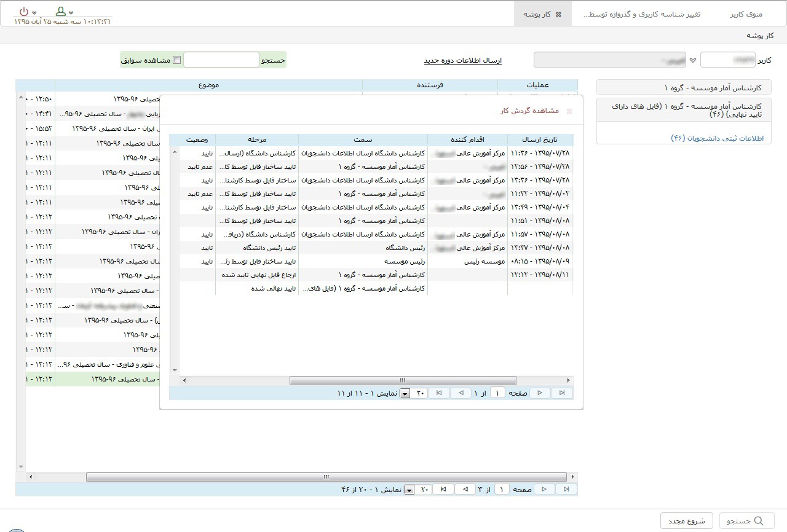Viewport: 787px width, 532px height.
Task: Open the green user profile icon
Action: coord(60,12)
